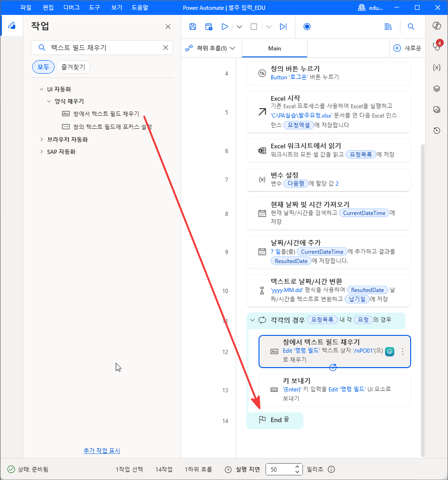Screen dimensions: 448x480
Task: Click the search field containing 텍스트 필드 채우기
Action: [102, 48]
